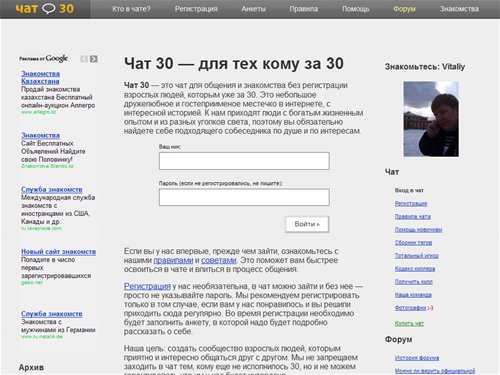500x375 pixels.
Task: Open Правила чата sidebar link
Action: [x=412, y=216]
